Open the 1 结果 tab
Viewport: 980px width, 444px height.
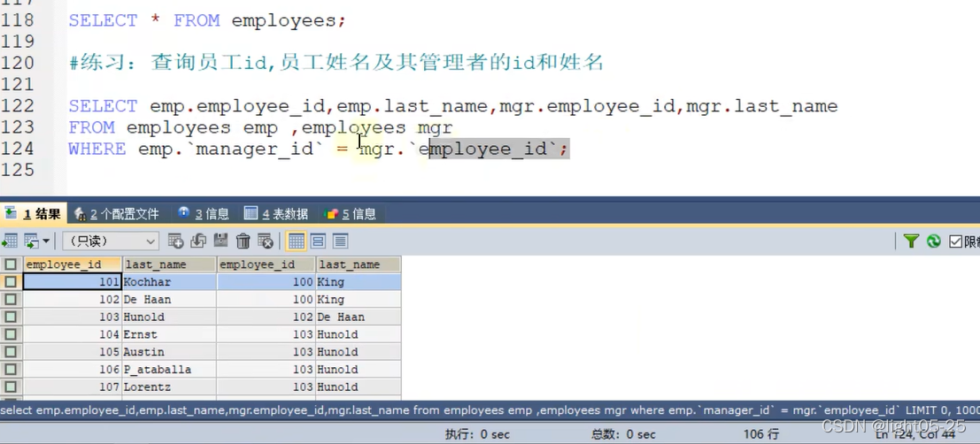tap(34, 214)
